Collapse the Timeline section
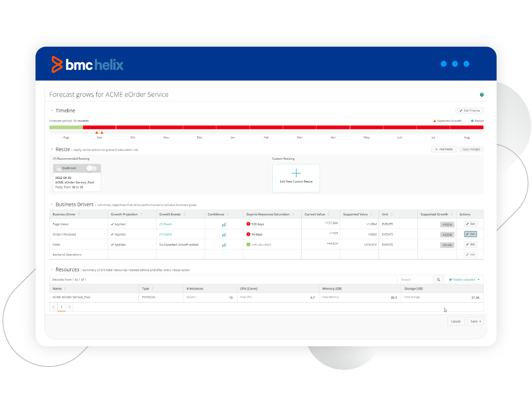The height and width of the screenshot is (394, 532). pyautogui.click(x=52, y=111)
